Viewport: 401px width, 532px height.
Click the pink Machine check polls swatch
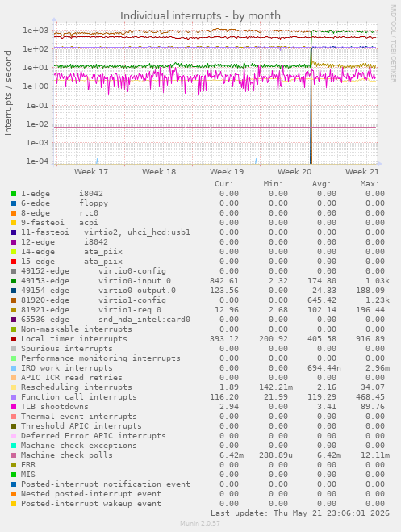pos(14,455)
